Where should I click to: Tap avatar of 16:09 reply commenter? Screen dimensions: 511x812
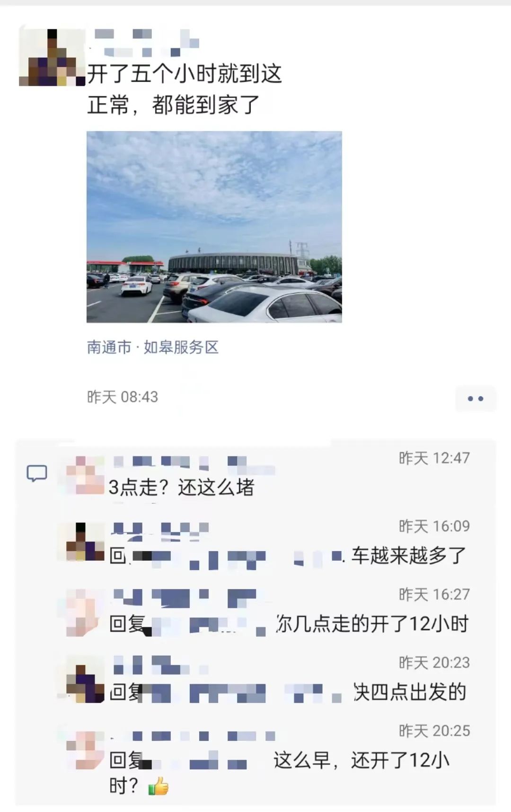tap(85, 542)
